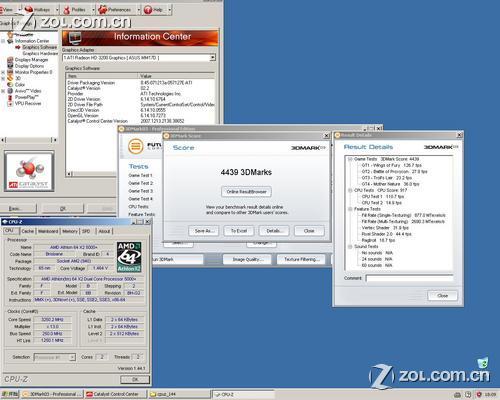
Task: Click the Preferences toolbar icon
Action: coord(103,10)
